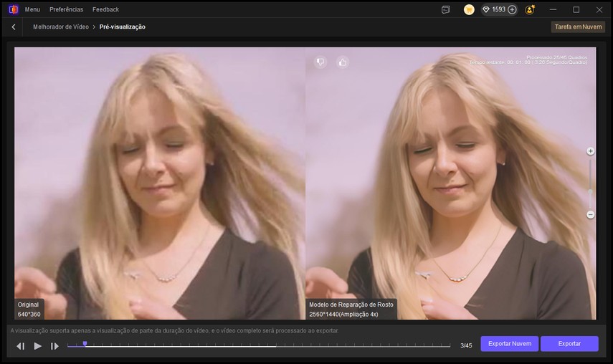Image resolution: width=613 pixels, height=364 pixels.
Task: Open the message screen icon in title bar
Action: tap(446, 9)
